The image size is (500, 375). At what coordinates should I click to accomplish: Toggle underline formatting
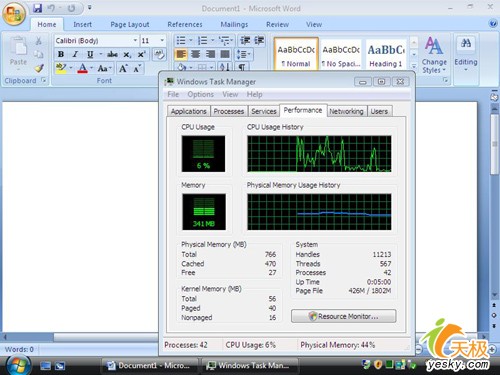point(90,54)
